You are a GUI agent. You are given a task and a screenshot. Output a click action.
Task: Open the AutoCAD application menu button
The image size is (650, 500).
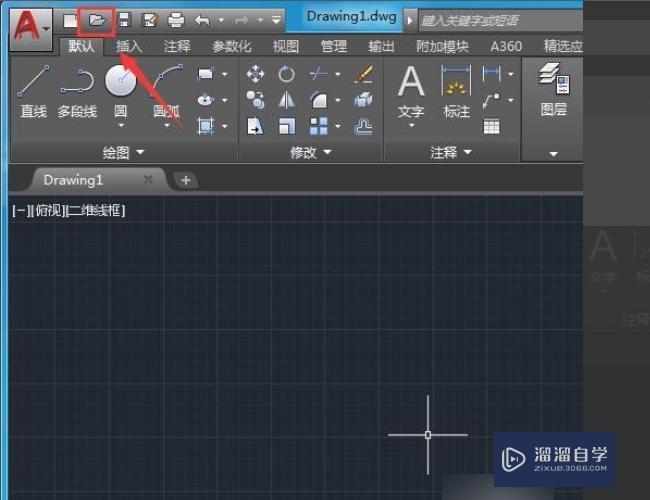point(31,29)
